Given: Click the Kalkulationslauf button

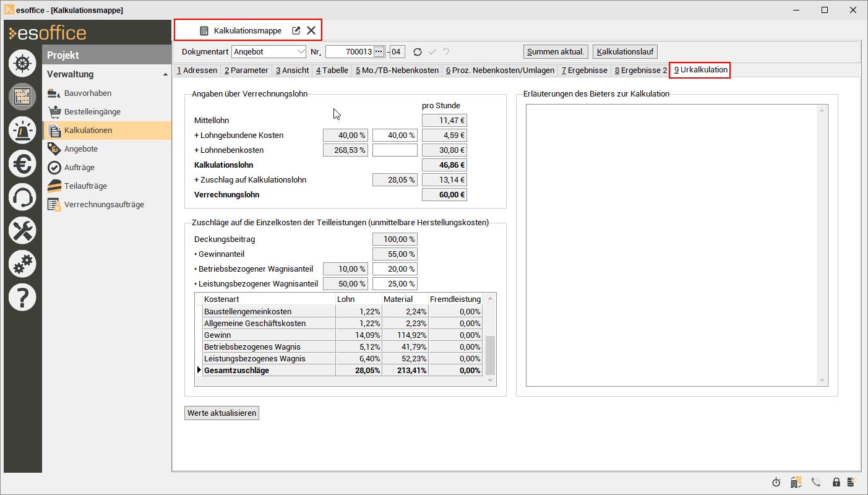Looking at the screenshot, I should pos(625,51).
